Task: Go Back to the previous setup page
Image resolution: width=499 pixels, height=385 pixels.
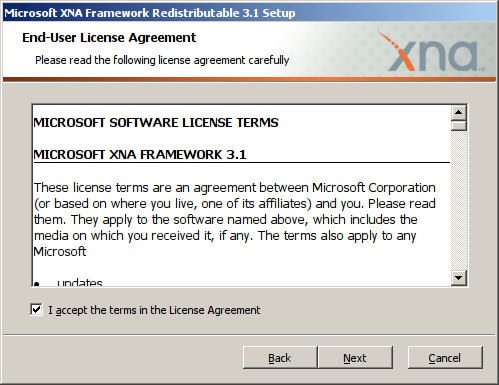Action: 280,358
